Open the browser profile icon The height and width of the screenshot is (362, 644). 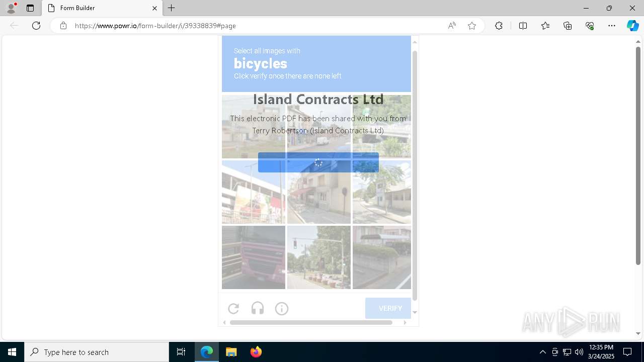tap(11, 8)
